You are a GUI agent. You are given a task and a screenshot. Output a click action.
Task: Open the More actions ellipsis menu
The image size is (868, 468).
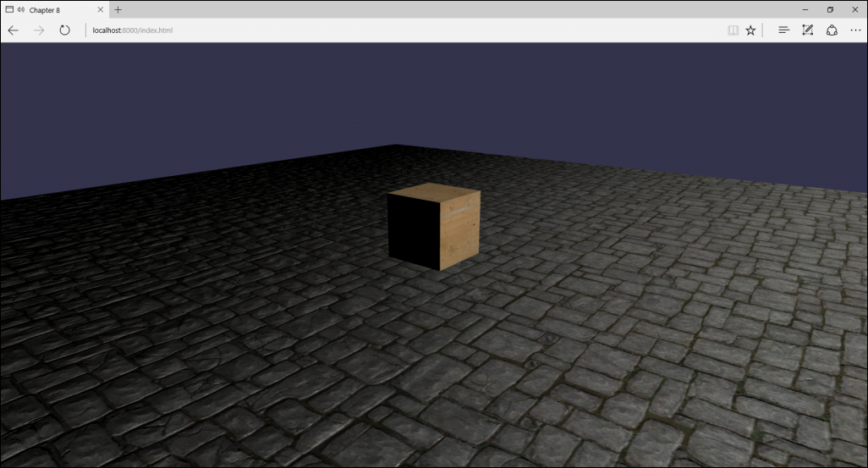pyautogui.click(x=855, y=30)
